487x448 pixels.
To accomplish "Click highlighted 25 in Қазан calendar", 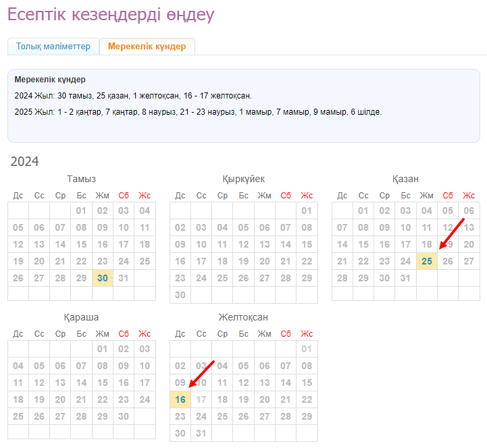I will click(427, 261).
